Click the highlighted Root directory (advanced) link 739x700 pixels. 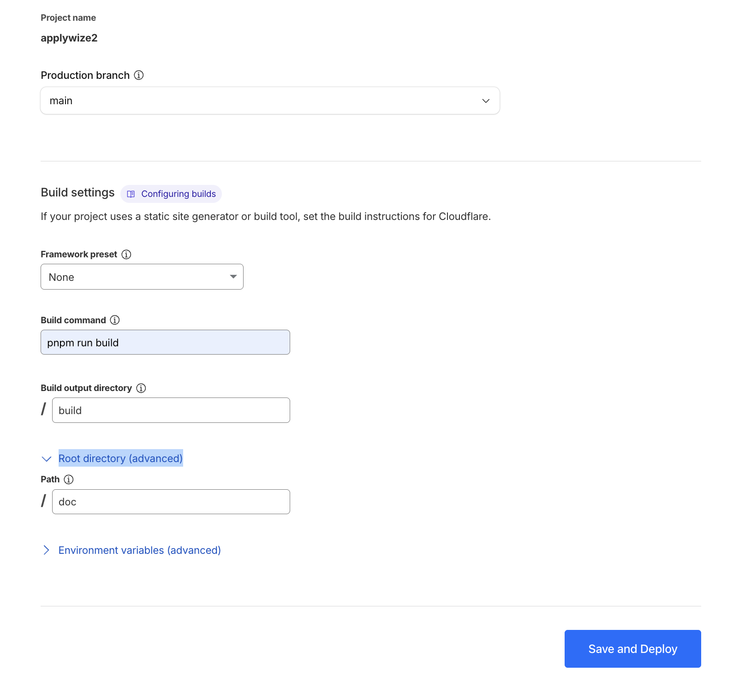[120, 458]
